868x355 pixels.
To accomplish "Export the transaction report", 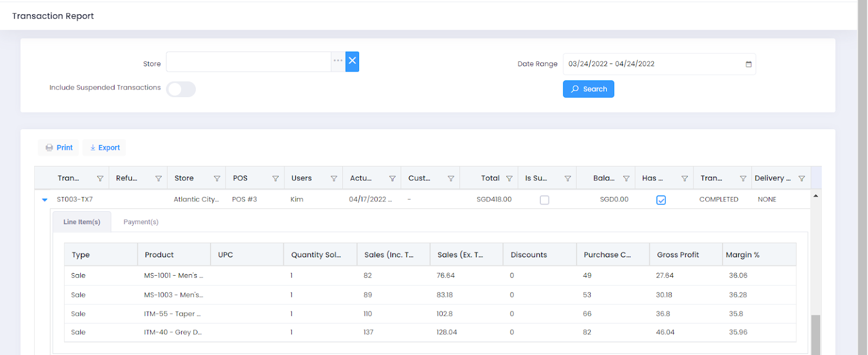I will pos(105,148).
